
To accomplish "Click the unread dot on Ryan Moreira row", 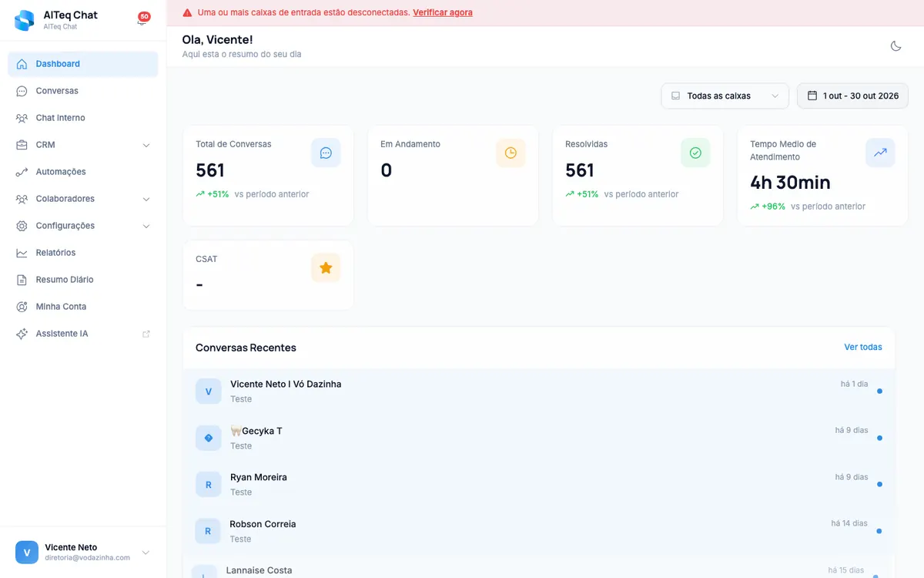I will (x=879, y=485).
